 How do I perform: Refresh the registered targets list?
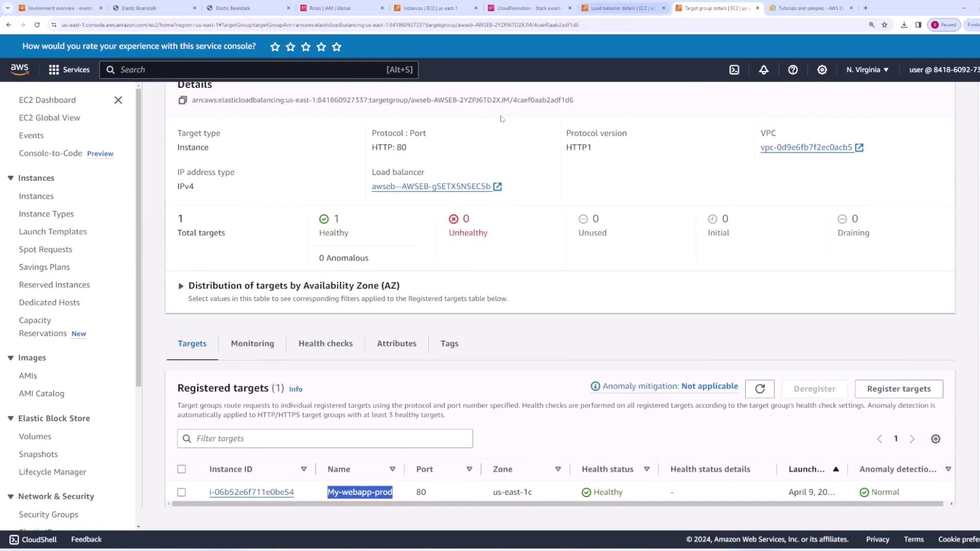[x=759, y=389]
